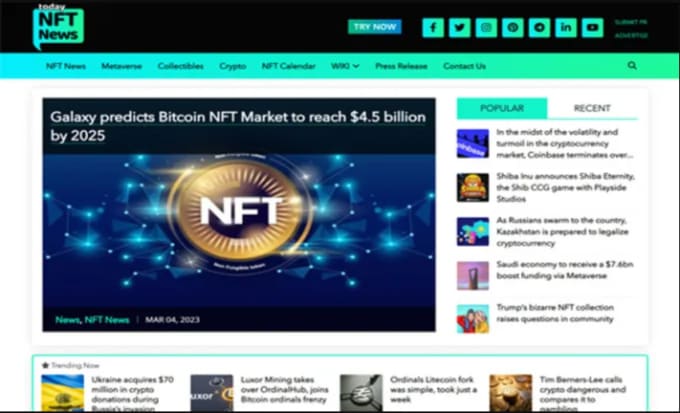Open the Telegram social icon
The height and width of the screenshot is (413, 680).
point(539,28)
